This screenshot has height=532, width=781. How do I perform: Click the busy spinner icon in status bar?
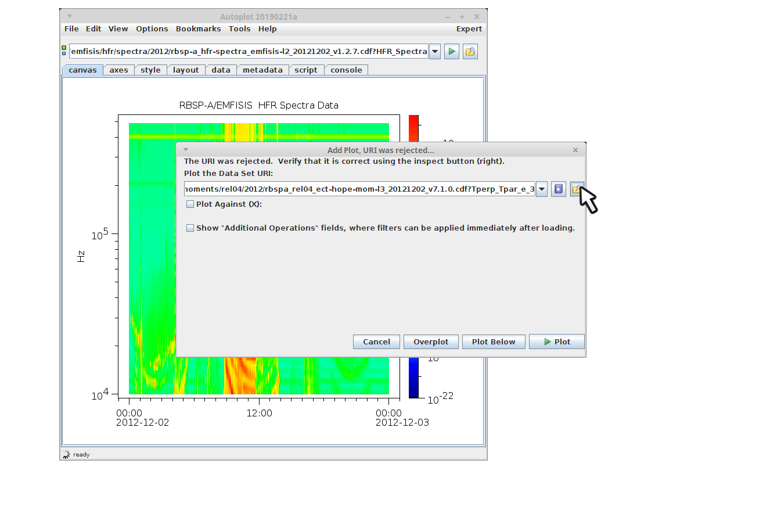click(x=66, y=455)
